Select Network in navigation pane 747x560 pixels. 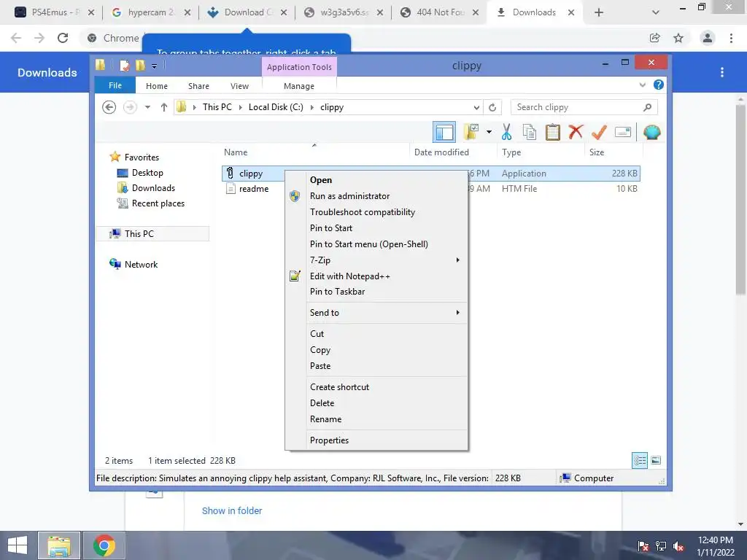pyautogui.click(x=141, y=264)
